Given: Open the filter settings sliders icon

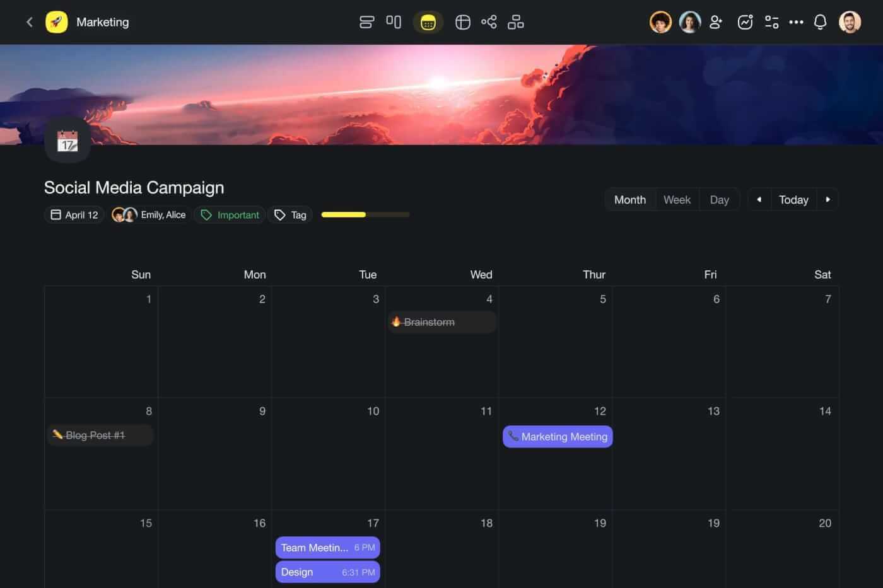Looking at the screenshot, I should [771, 22].
